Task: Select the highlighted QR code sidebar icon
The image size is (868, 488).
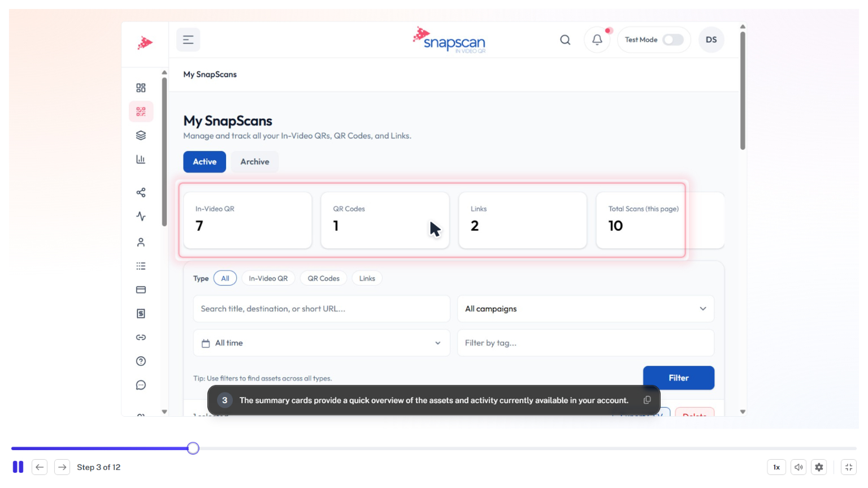Action: click(141, 111)
